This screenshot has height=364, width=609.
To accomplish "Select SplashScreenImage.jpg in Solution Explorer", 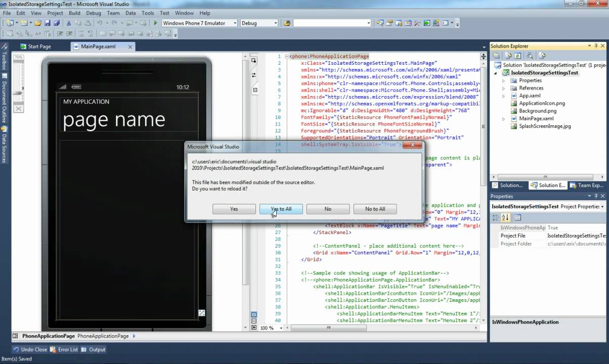I will 545,126.
